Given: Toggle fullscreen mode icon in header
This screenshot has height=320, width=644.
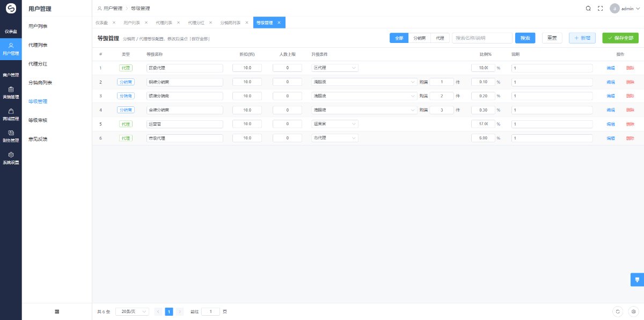Looking at the screenshot, I should (x=601, y=8).
